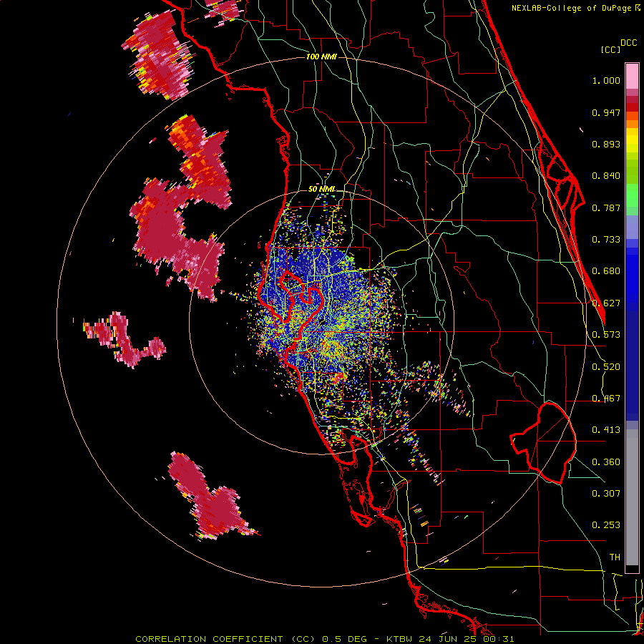Select the 0.413 scale value

pyautogui.click(x=606, y=430)
